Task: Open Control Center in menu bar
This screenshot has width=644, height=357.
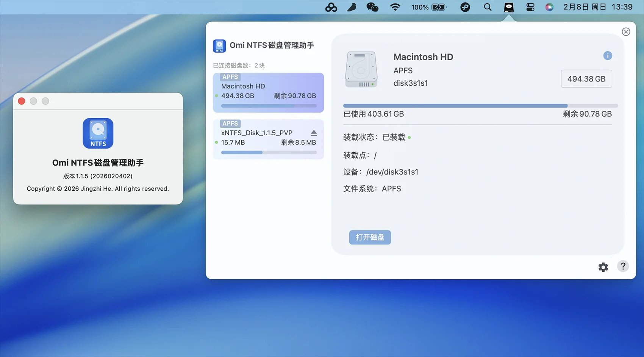Action: tap(530, 7)
